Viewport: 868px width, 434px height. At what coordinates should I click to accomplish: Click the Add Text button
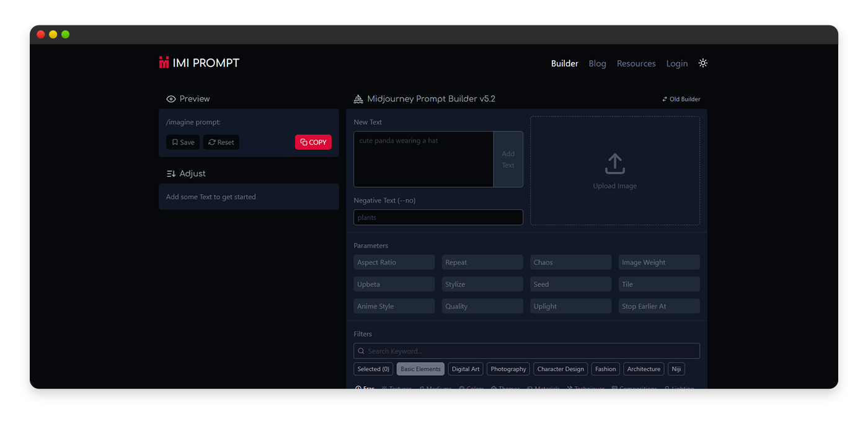click(508, 159)
